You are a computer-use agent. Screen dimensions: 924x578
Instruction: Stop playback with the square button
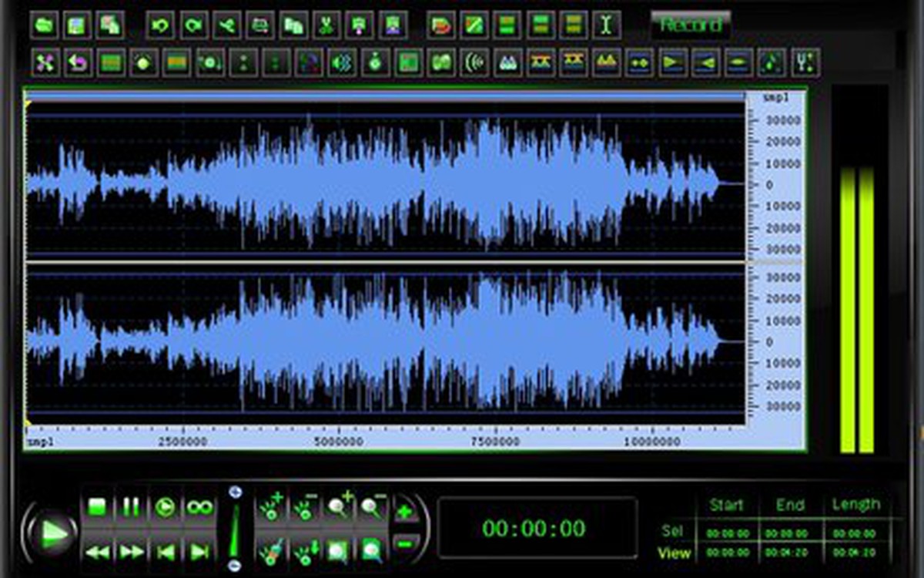click(x=97, y=506)
